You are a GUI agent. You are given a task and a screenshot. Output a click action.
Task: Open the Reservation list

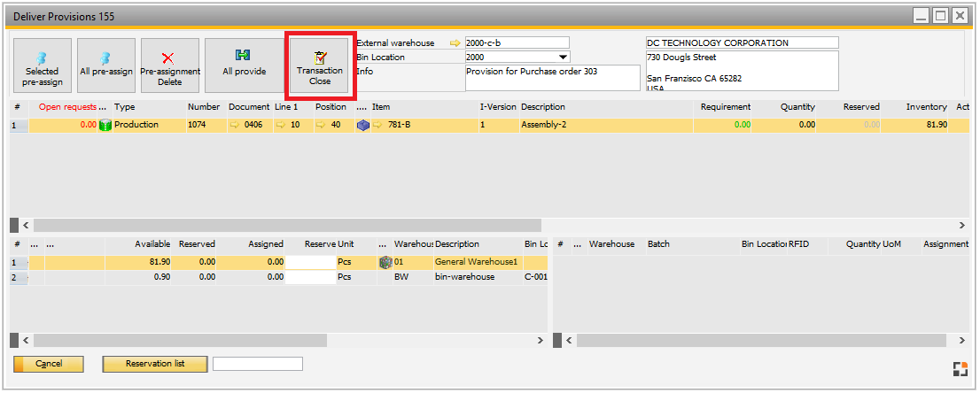(155, 364)
